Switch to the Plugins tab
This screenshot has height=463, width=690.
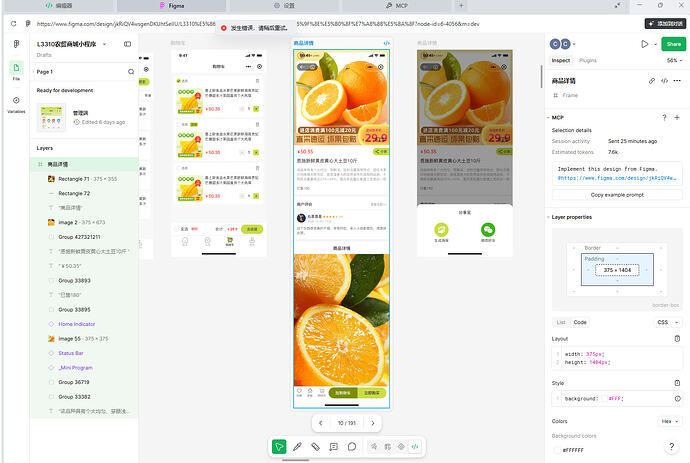coord(588,60)
